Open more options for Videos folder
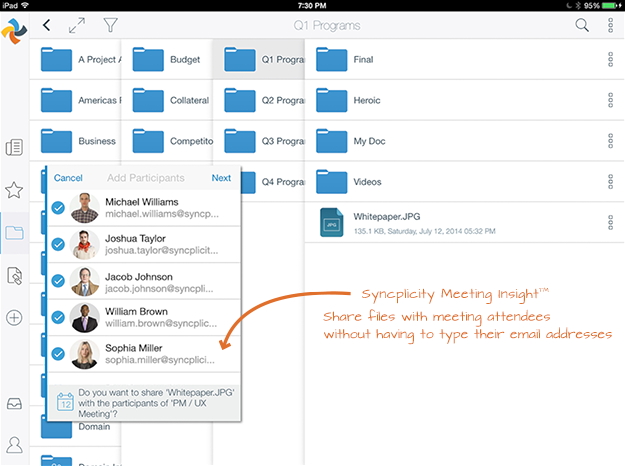625x466 pixels. tap(610, 181)
